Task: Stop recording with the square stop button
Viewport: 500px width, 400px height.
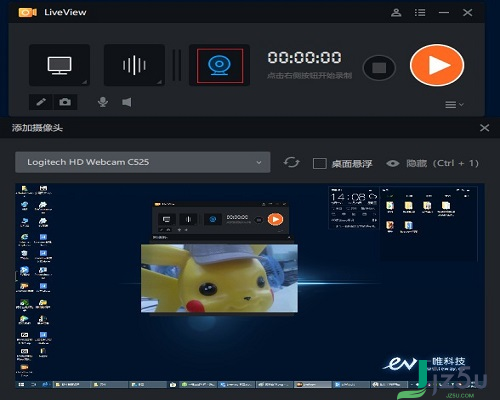Action: pos(379,68)
